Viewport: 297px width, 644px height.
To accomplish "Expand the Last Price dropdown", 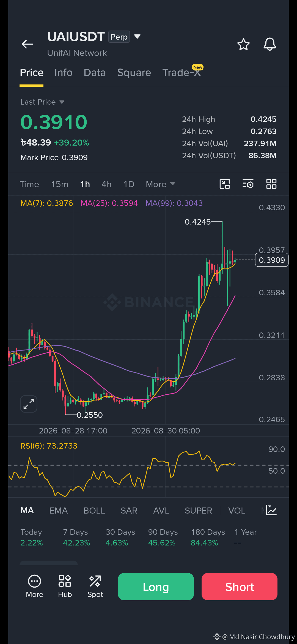I will [x=62, y=102].
